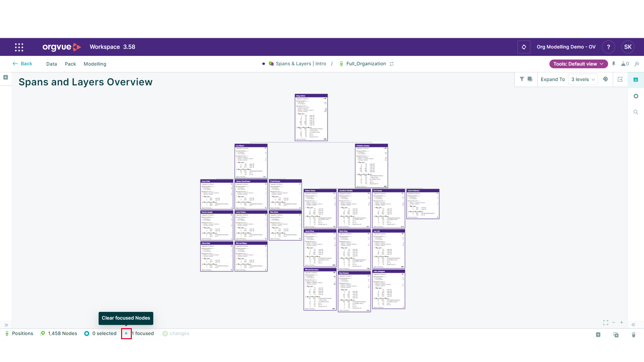Click Org Modelling Demo - OV label
644x362 pixels.
pos(566,47)
